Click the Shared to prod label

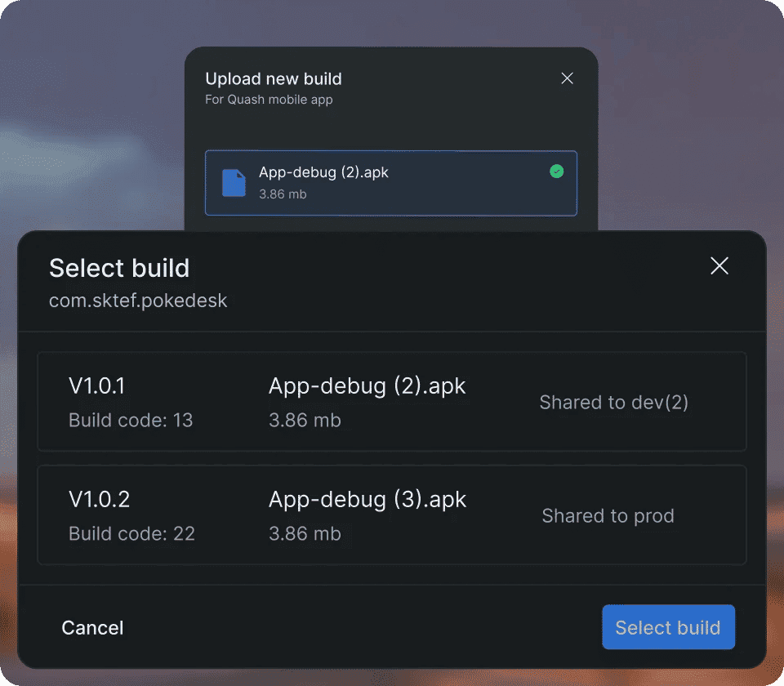tap(608, 515)
